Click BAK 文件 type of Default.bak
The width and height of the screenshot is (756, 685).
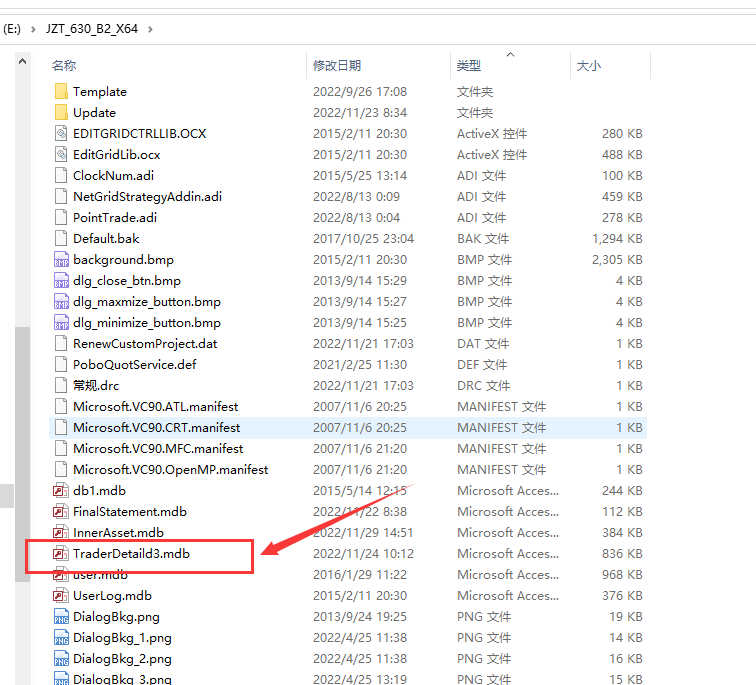pyautogui.click(x=483, y=239)
